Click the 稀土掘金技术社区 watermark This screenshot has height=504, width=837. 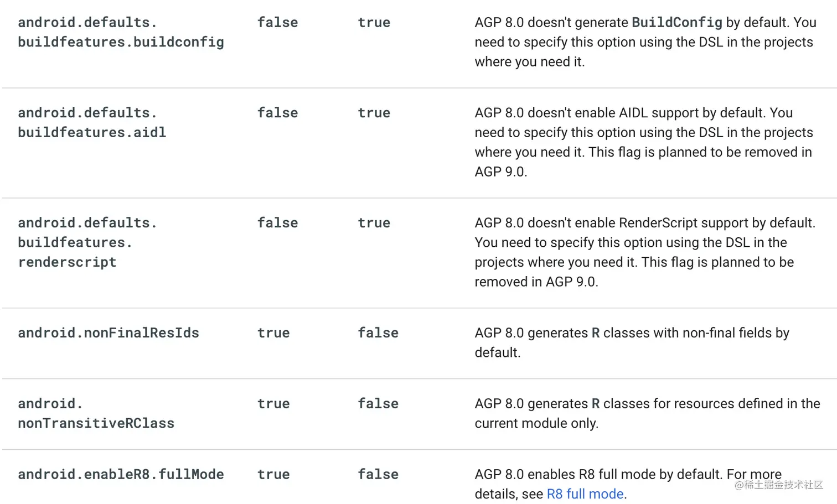(779, 485)
